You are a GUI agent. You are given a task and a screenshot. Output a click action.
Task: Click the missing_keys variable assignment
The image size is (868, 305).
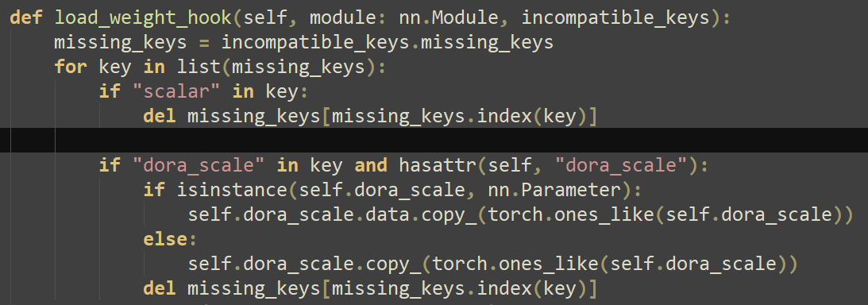121,43
